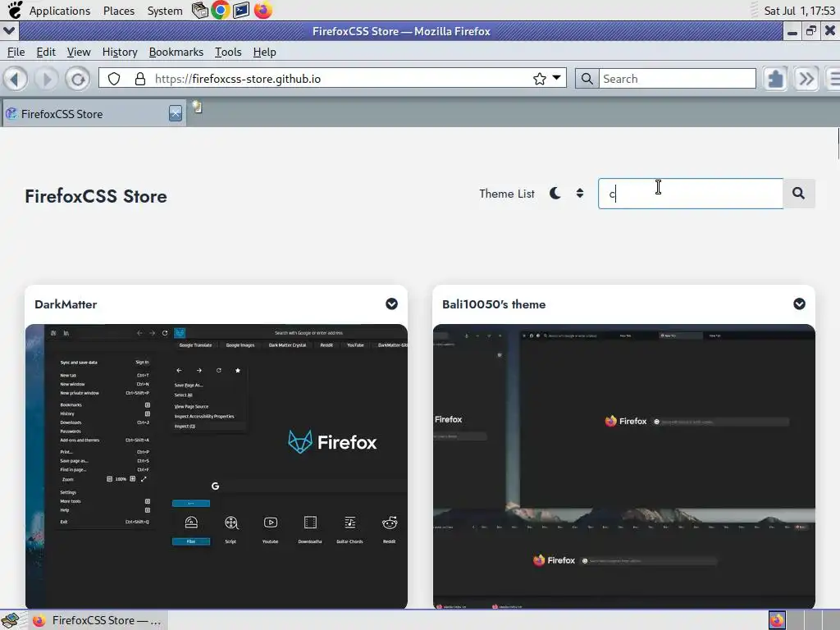Image resolution: width=840 pixels, height=630 pixels.
Task: Select FirefoxCSS Store taskbar window button
Action: [x=98, y=620]
